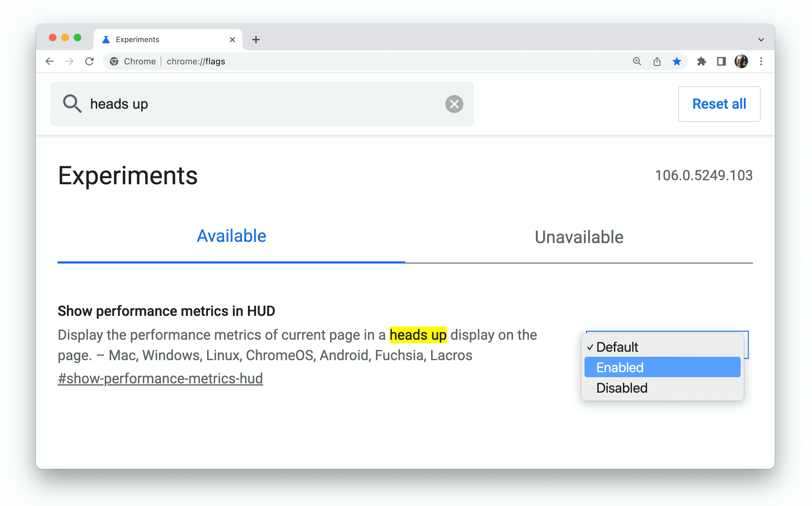Navigate back using the back arrow
The width and height of the screenshot is (812, 506).
tap(50, 61)
